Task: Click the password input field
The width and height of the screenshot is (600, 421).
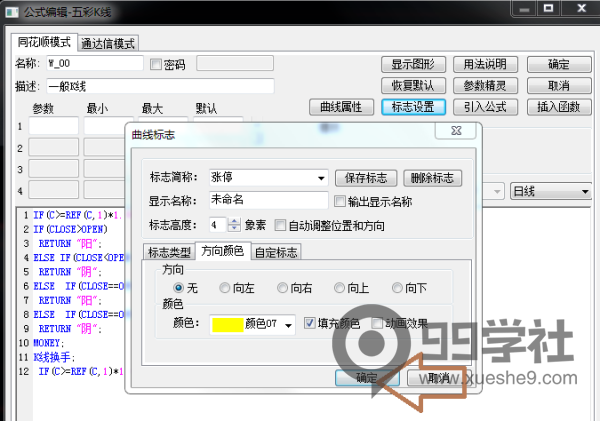Action: [235, 64]
